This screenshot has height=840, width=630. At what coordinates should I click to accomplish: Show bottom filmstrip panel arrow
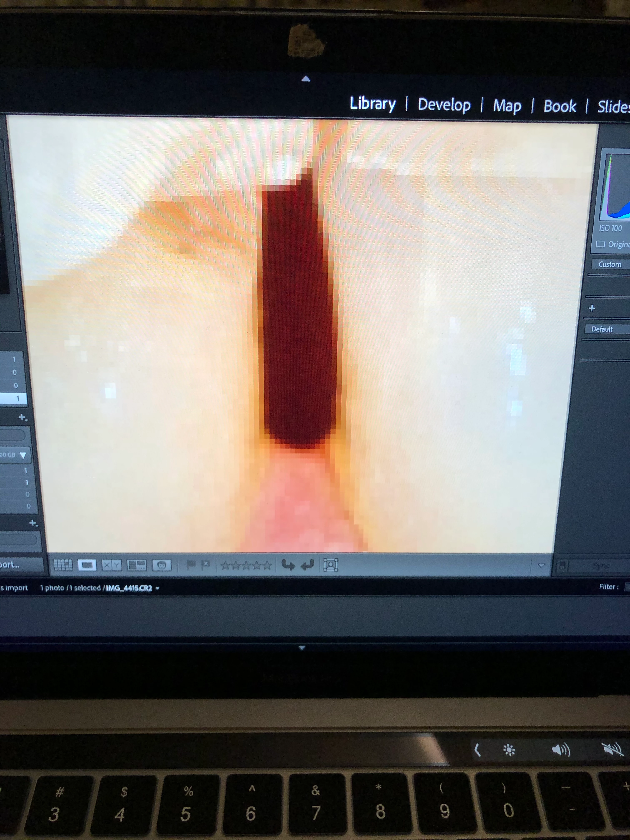pos(302,648)
